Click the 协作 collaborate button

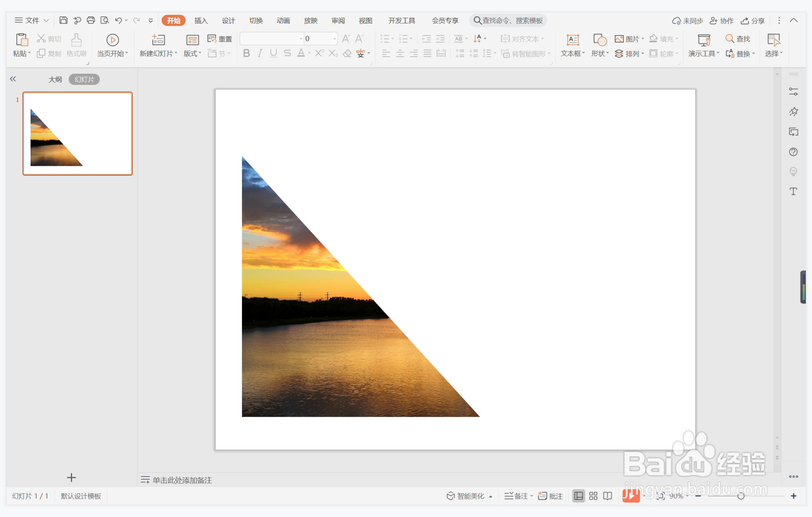point(721,20)
